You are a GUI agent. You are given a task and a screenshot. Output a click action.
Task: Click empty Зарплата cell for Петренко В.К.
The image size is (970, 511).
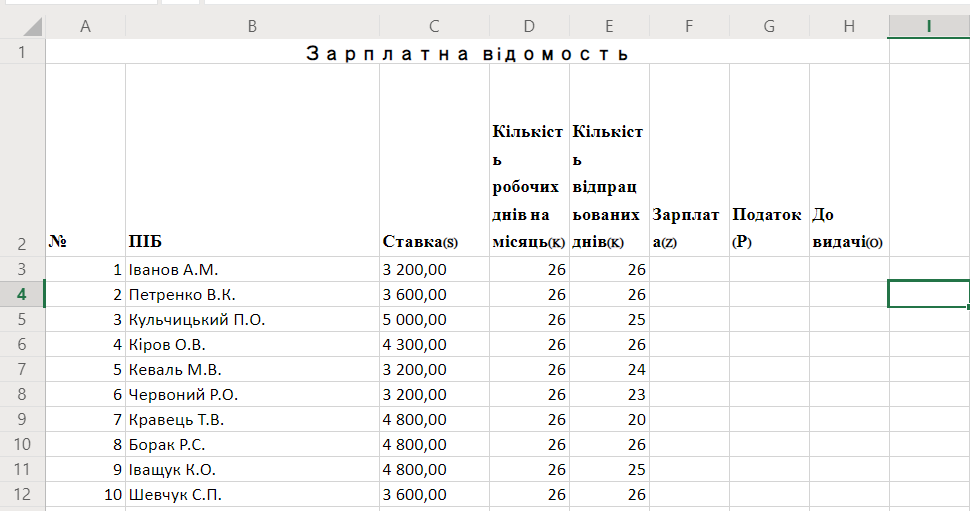point(689,294)
